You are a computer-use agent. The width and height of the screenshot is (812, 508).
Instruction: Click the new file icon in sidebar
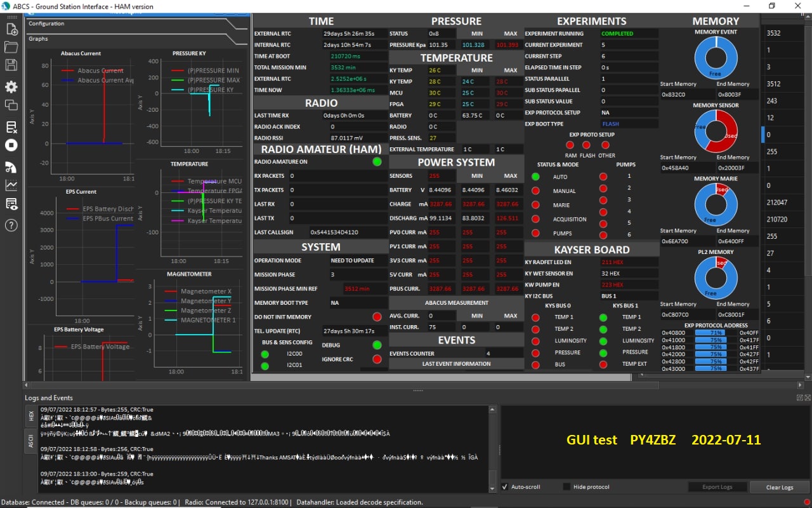11,29
